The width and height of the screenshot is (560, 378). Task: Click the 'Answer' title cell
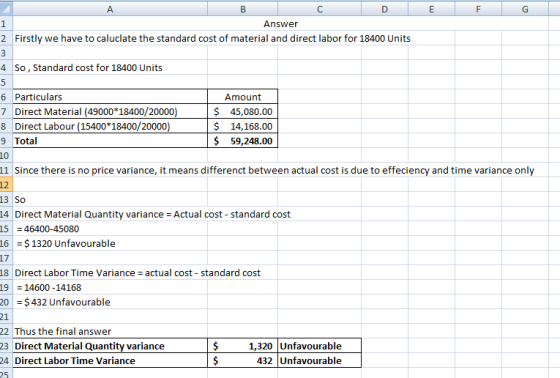280,24
